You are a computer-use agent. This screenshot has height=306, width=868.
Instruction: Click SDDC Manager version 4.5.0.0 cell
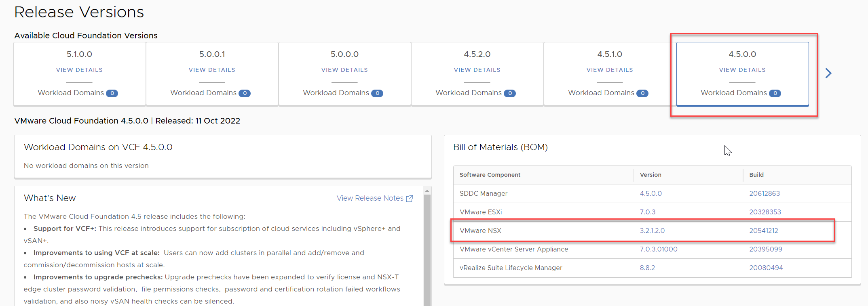[x=651, y=193]
